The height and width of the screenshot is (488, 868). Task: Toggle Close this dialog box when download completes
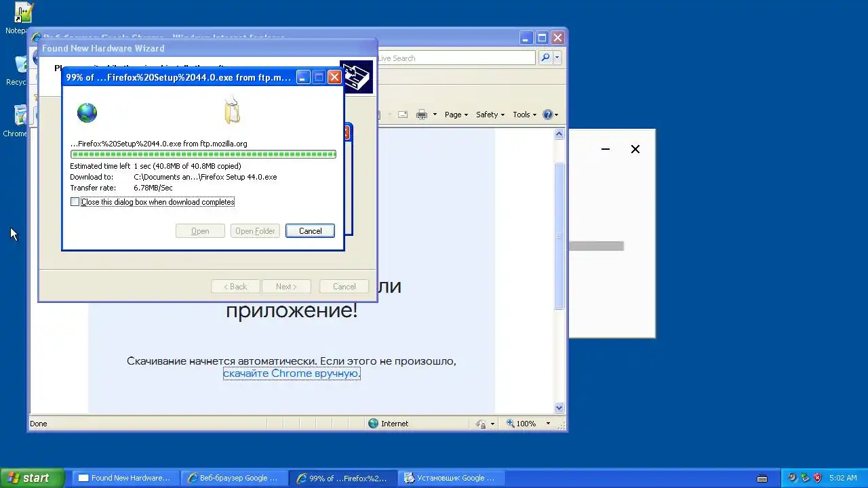tap(75, 202)
